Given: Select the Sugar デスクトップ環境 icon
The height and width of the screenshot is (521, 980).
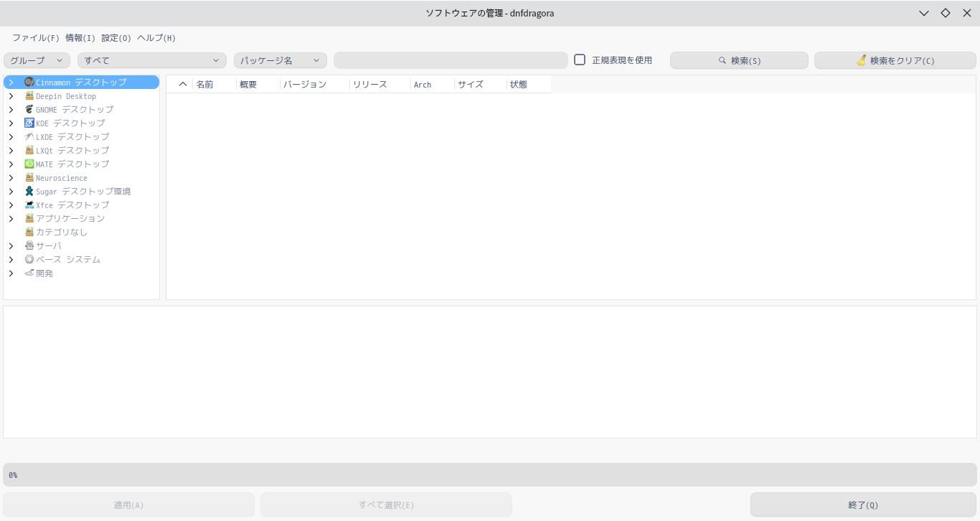Looking at the screenshot, I should tap(29, 191).
